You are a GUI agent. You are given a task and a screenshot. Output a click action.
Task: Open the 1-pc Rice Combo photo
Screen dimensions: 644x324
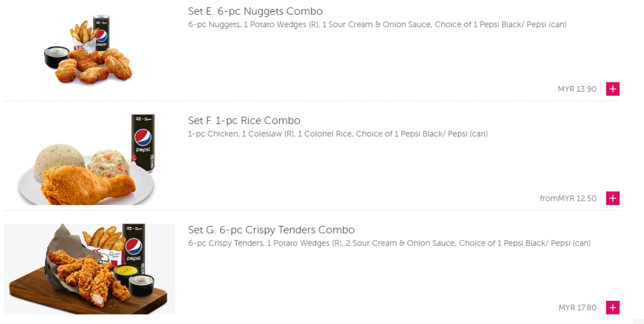[x=89, y=160]
